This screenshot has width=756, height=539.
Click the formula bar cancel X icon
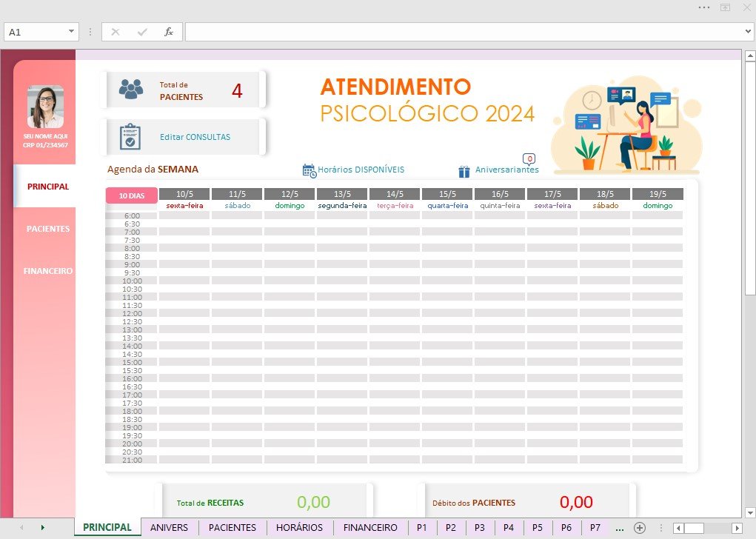pyautogui.click(x=116, y=32)
